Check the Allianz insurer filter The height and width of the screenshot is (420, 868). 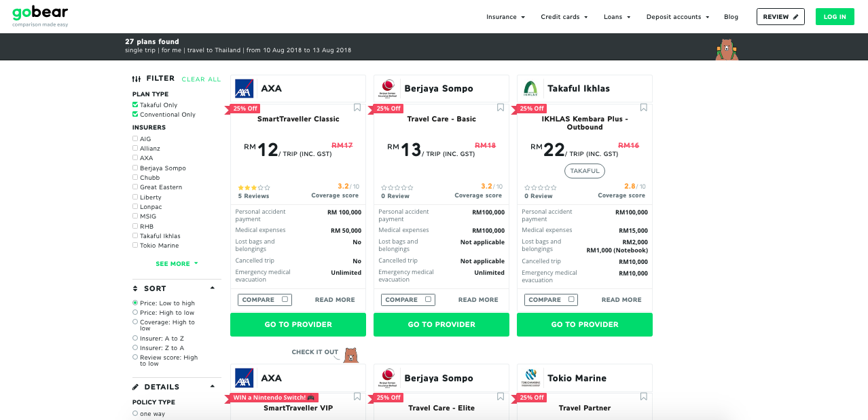[135, 148]
